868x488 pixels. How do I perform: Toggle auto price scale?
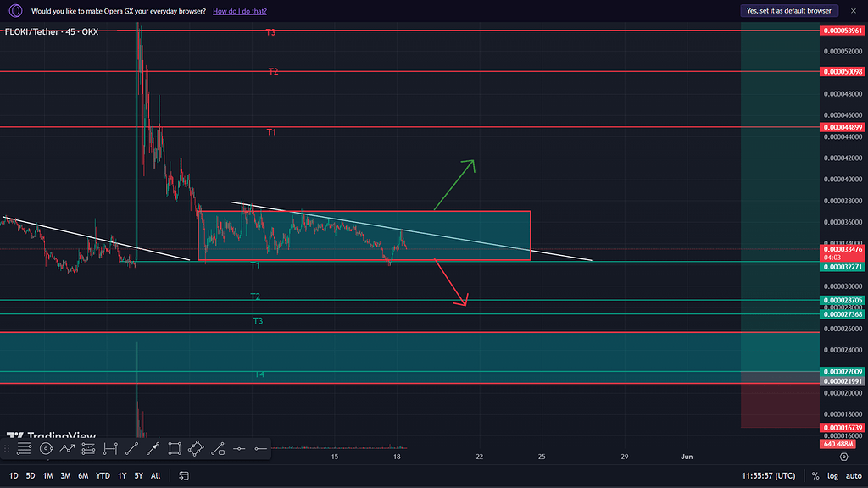(x=853, y=476)
